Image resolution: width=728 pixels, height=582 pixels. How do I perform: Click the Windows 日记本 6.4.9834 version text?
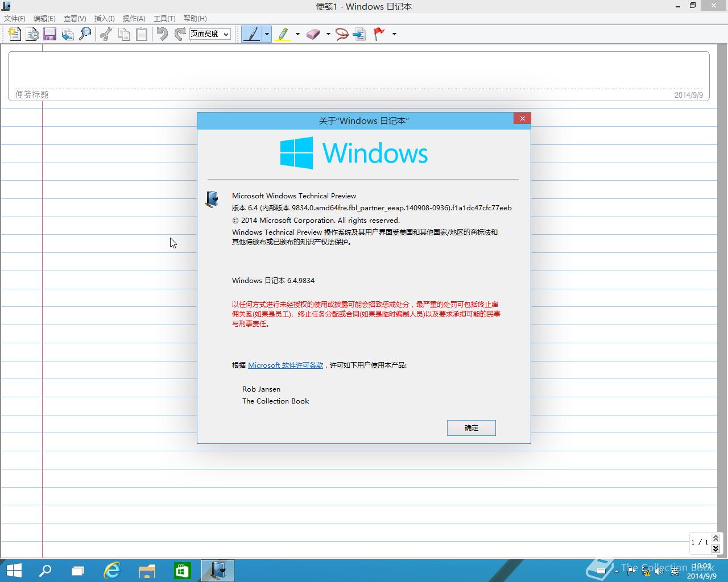click(273, 281)
